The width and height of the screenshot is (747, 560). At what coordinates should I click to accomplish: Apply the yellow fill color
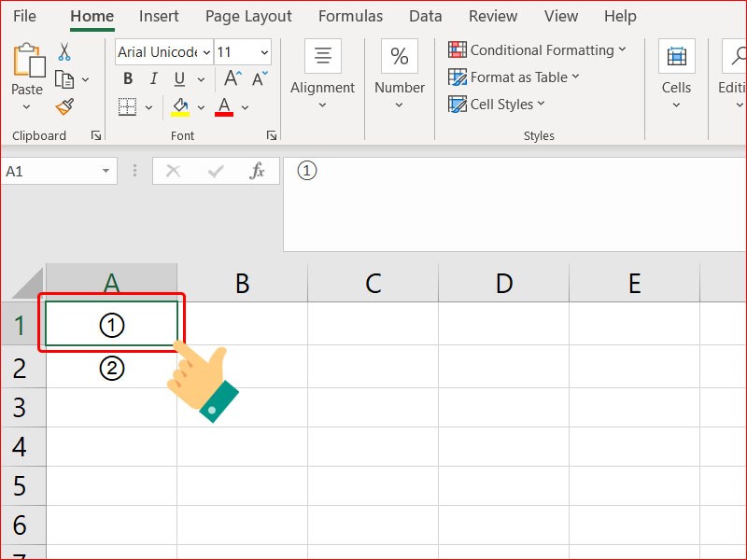coord(180,107)
